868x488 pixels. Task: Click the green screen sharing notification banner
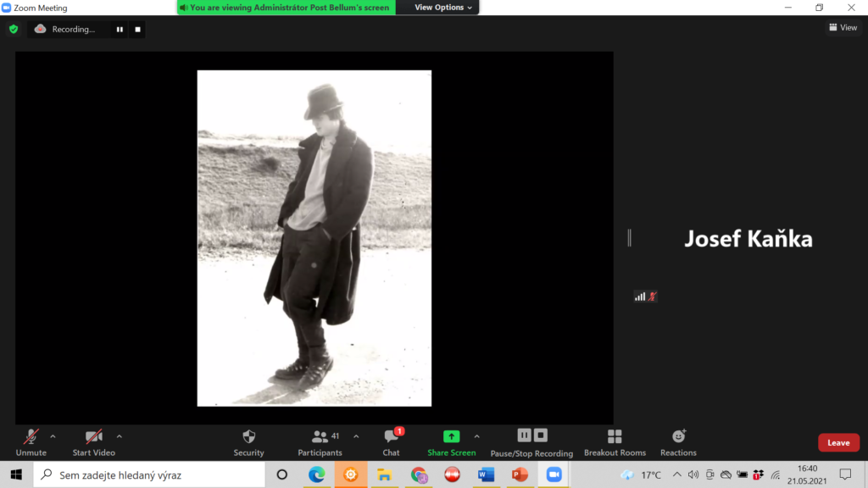click(287, 7)
